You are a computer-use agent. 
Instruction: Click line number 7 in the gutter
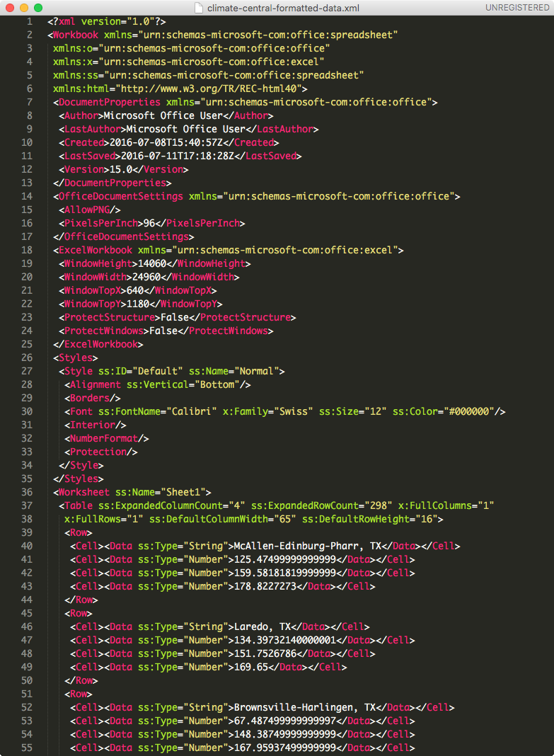[30, 102]
